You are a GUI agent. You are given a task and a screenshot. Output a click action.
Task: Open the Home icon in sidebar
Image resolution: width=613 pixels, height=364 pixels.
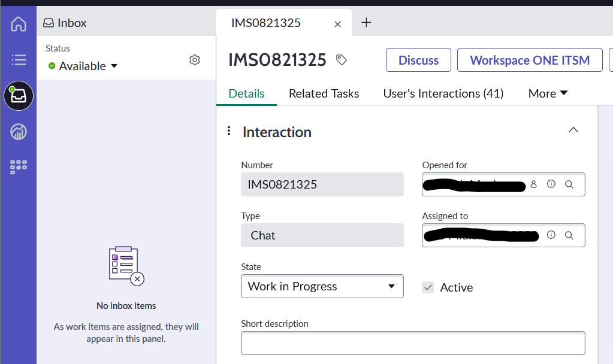(19, 25)
